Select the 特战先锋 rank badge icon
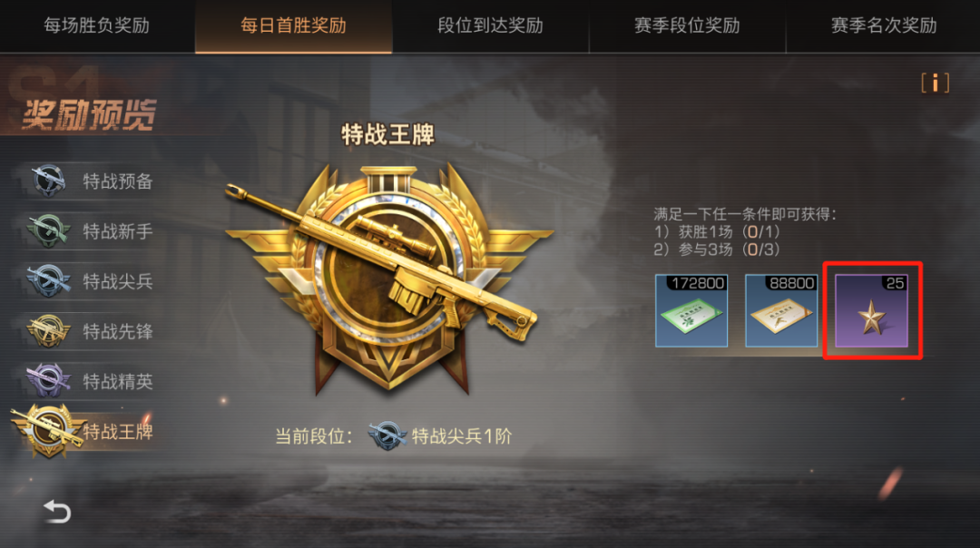Image resolution: width=980 pixels, height=548 pixels. pos(48,330)
